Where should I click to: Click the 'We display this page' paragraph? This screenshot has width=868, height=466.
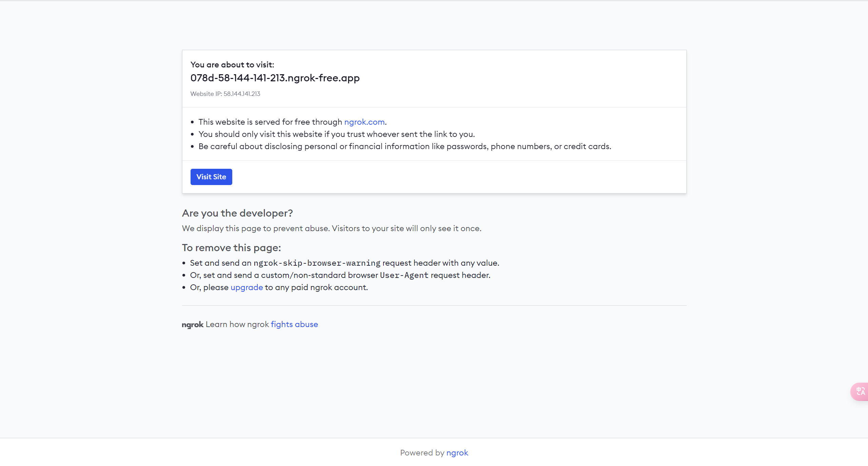(331, 228)
